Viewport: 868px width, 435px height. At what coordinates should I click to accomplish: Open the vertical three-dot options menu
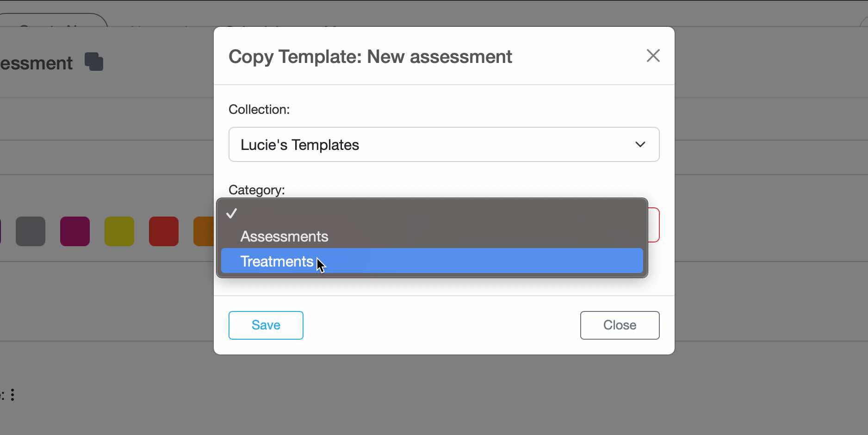coord(12,394)
